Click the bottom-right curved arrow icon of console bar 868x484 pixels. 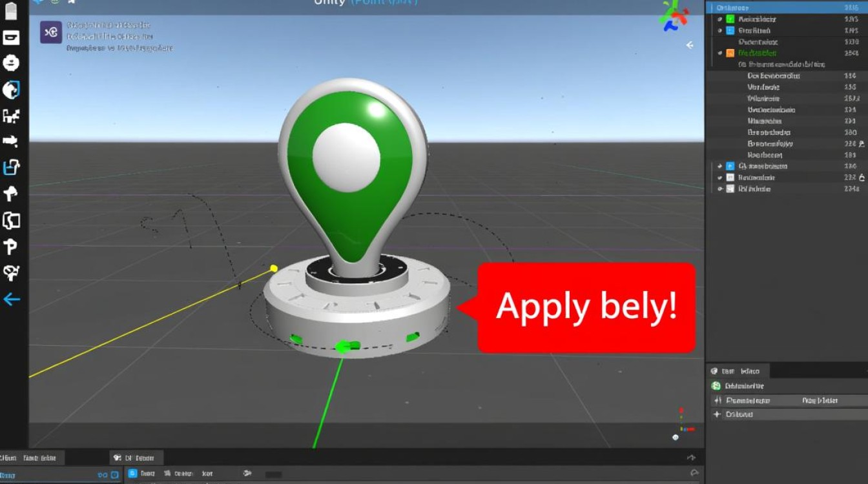pos(694,473)
